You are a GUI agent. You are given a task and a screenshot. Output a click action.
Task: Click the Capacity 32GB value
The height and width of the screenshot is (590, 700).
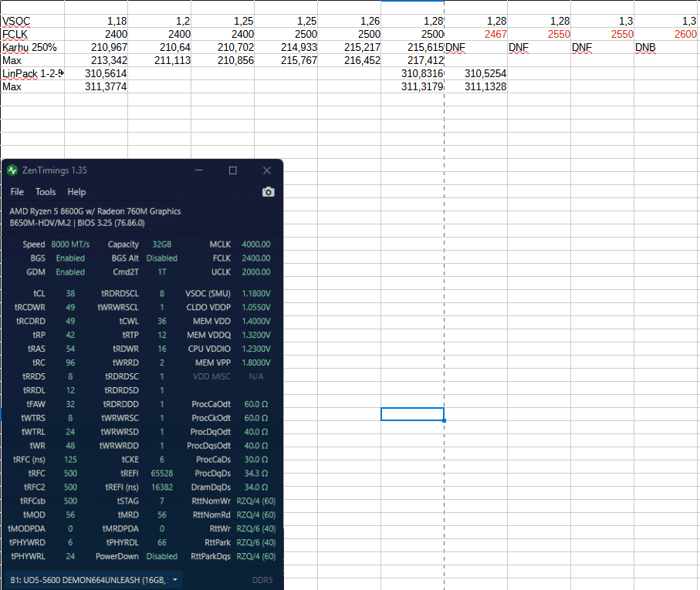161,244
